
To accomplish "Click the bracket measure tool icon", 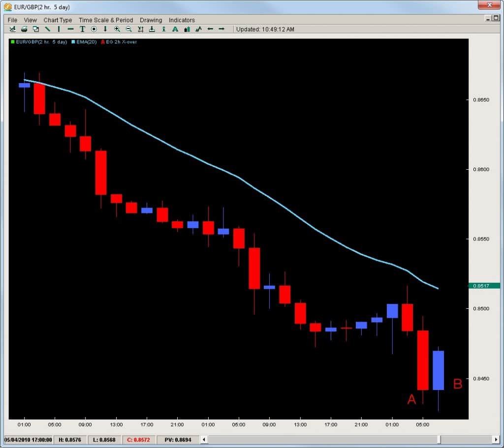I will click(140, 29).
